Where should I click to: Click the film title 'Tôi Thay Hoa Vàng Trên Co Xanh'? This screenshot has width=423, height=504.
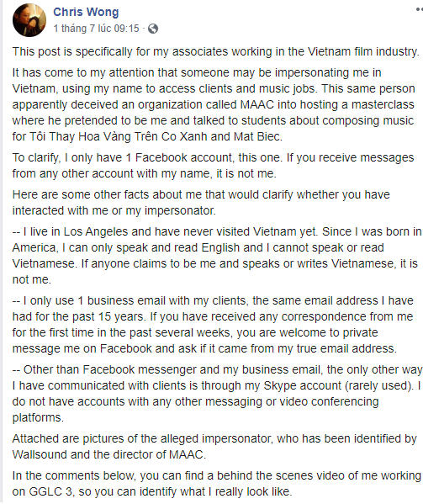(119, 136)
